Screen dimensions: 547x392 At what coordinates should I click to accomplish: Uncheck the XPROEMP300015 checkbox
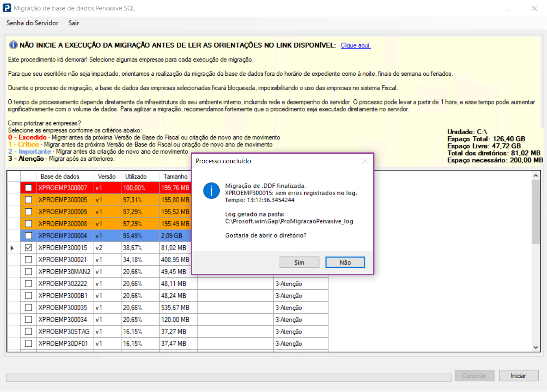[x=28, y=248]
